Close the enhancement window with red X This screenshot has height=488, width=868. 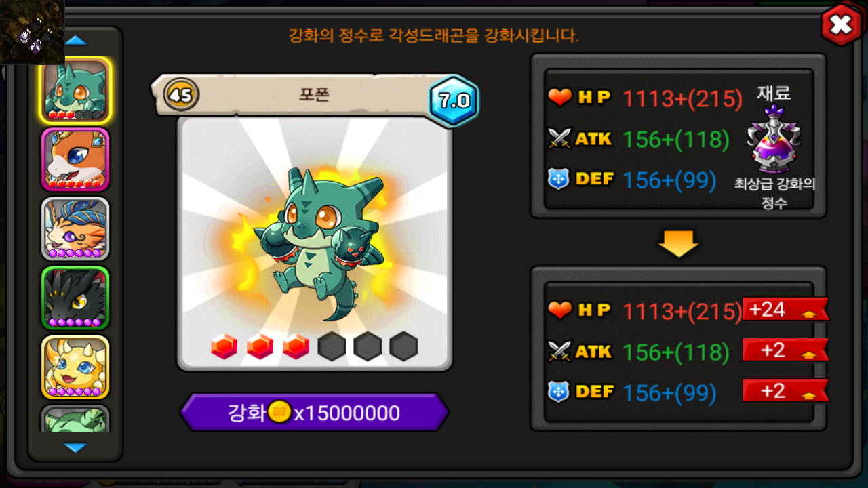coord(841,26)
